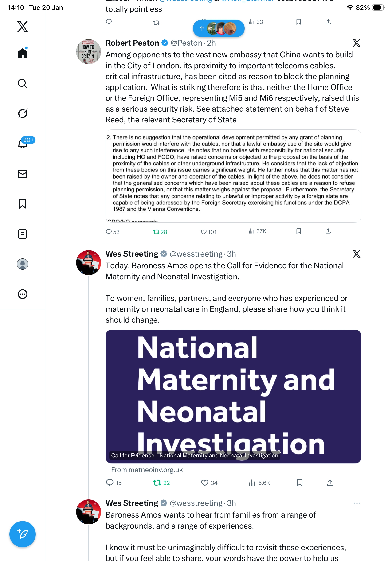This screenshot has height=561, width=392.
Task: Open Bookmarks from the sidebar
Action: (23, 204)
